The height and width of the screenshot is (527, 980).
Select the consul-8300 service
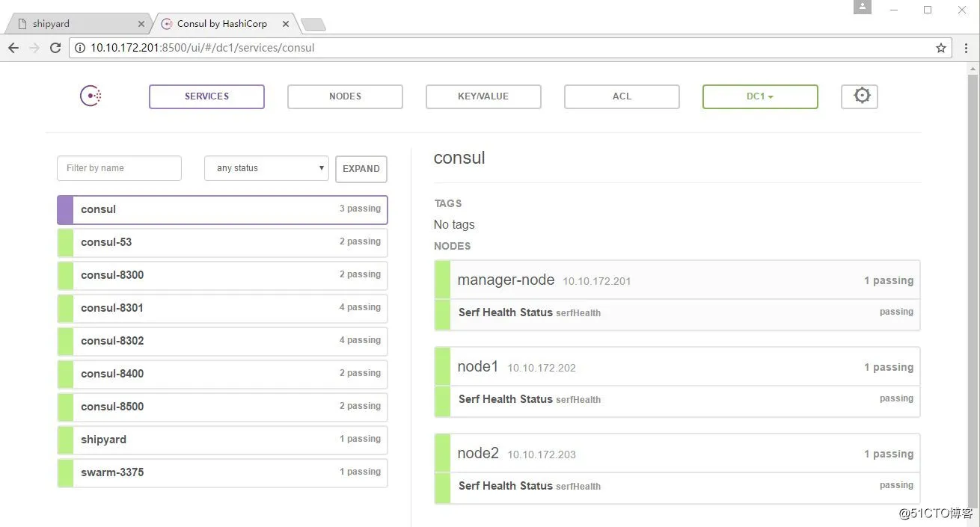pos(222,275)
